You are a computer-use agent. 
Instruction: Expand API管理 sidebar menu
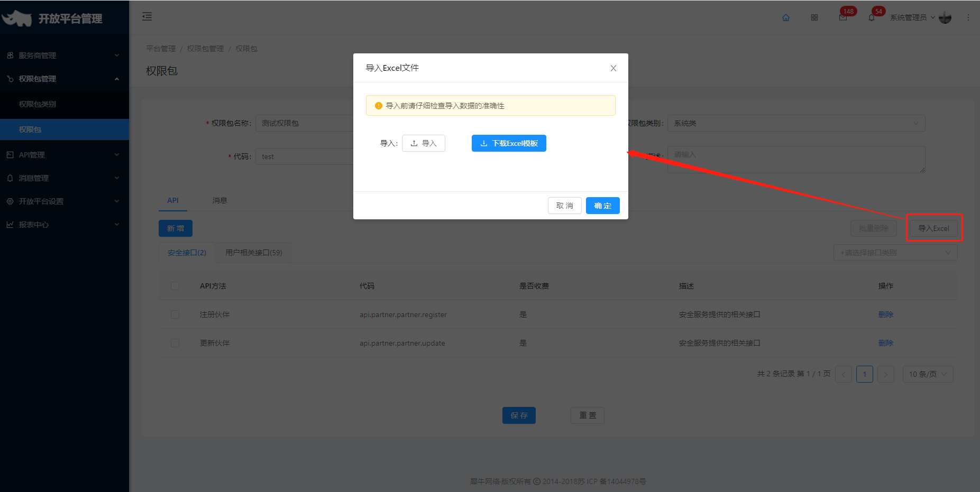(65, 155)
